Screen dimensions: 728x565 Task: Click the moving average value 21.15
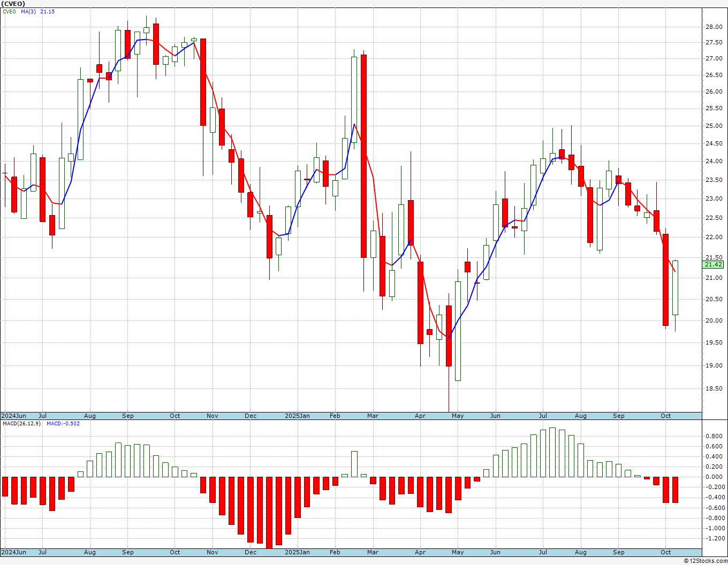pyautogui.click(x=48, y=11)
